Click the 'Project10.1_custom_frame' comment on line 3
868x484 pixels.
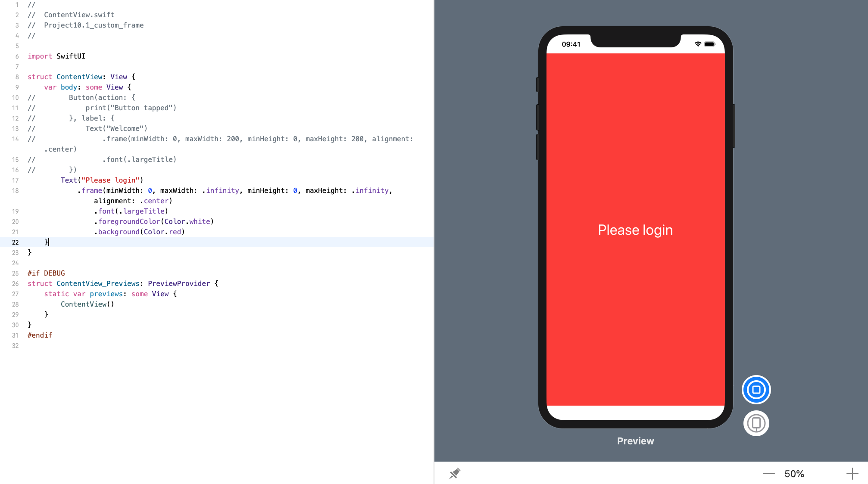pyautogui.click(x=94, y=25)
